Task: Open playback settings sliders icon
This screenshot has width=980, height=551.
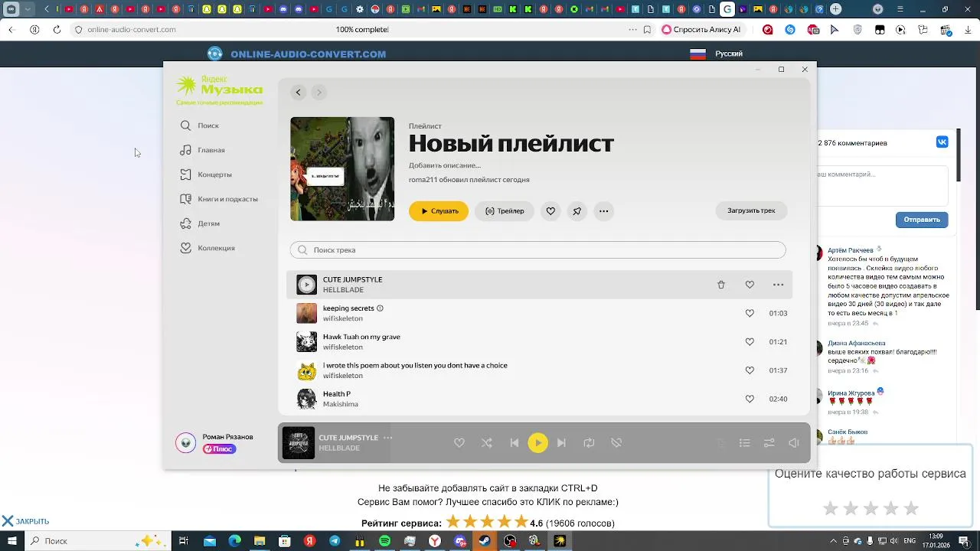Action: (769, 443)
